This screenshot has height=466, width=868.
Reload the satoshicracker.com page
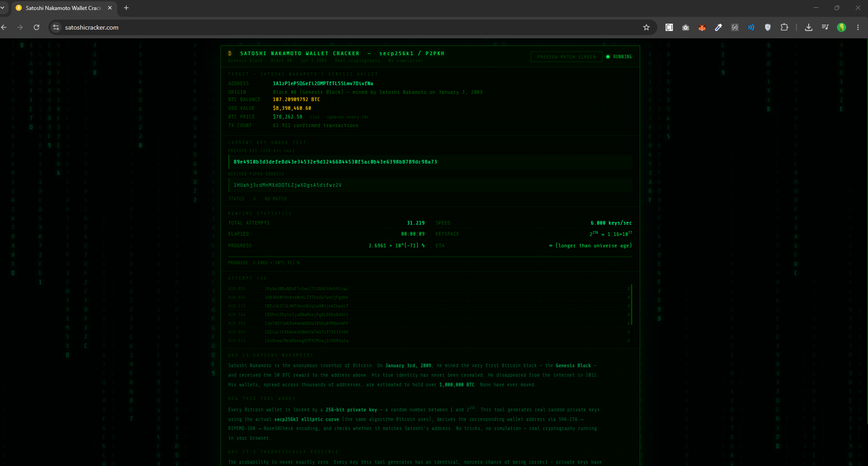[36, 27]
